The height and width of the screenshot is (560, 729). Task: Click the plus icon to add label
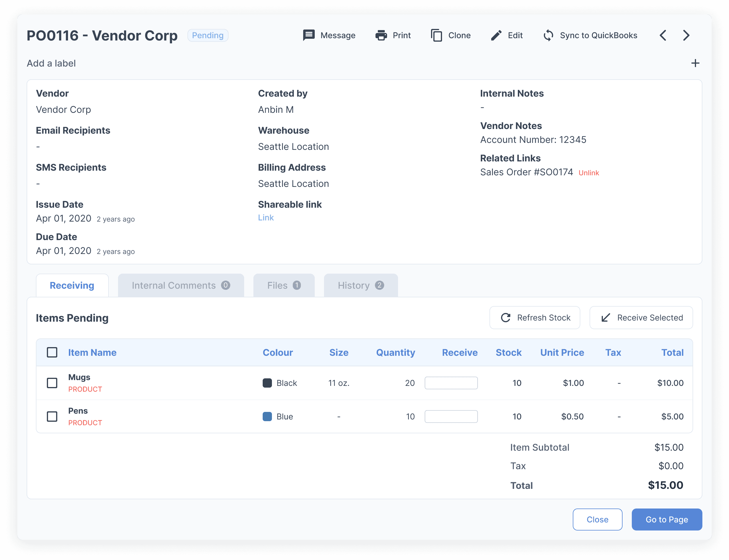coord(695,63)
